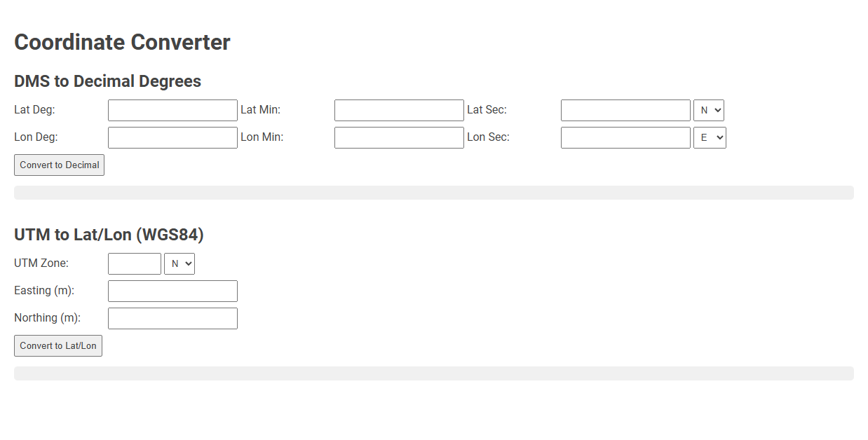The height and width of the screenshot is (440, 868).
Task: Open the UTM zone hemisphere dropdown
Action: pyautogui.click(x=179, y=263)
